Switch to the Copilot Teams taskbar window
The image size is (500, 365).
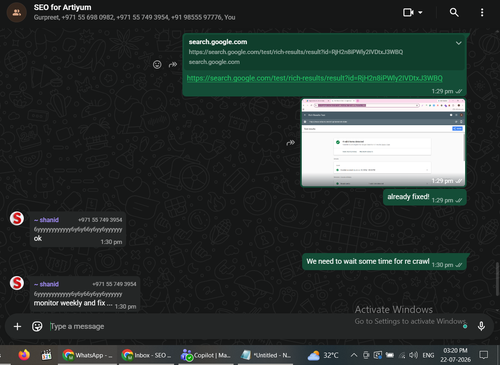tap(206, 355)
